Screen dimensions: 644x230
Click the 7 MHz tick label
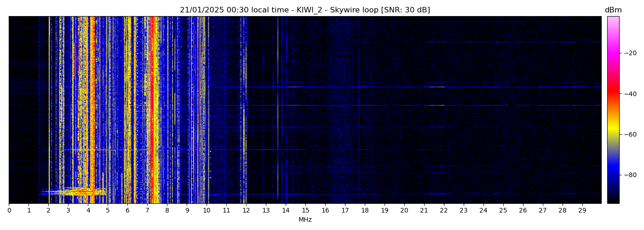coord(147,211)
